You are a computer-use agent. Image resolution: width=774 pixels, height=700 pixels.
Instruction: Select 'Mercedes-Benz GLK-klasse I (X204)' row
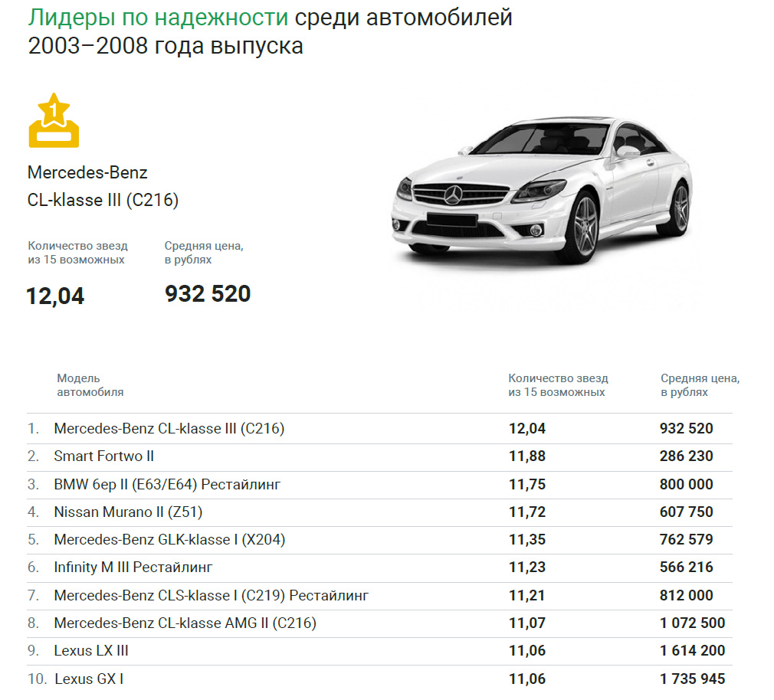pos(379,540)
